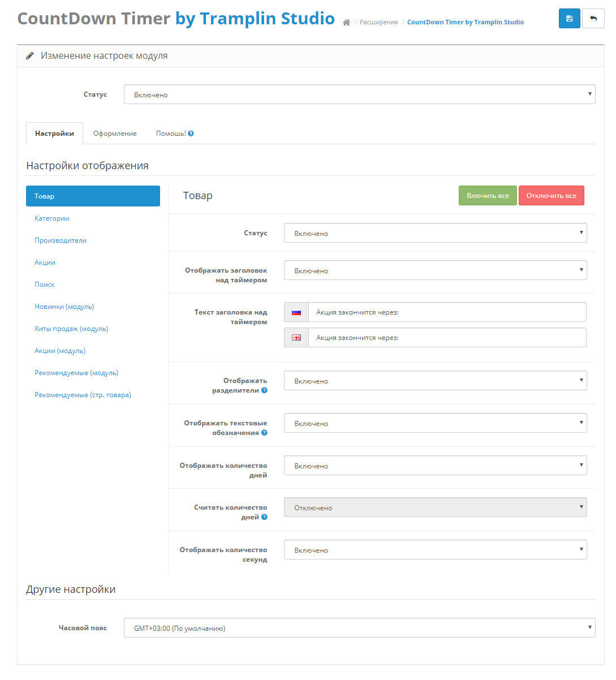The image size is (616, 680).
Task: Click the blue save floppy disk icon
Action: (x=569, y=19)
